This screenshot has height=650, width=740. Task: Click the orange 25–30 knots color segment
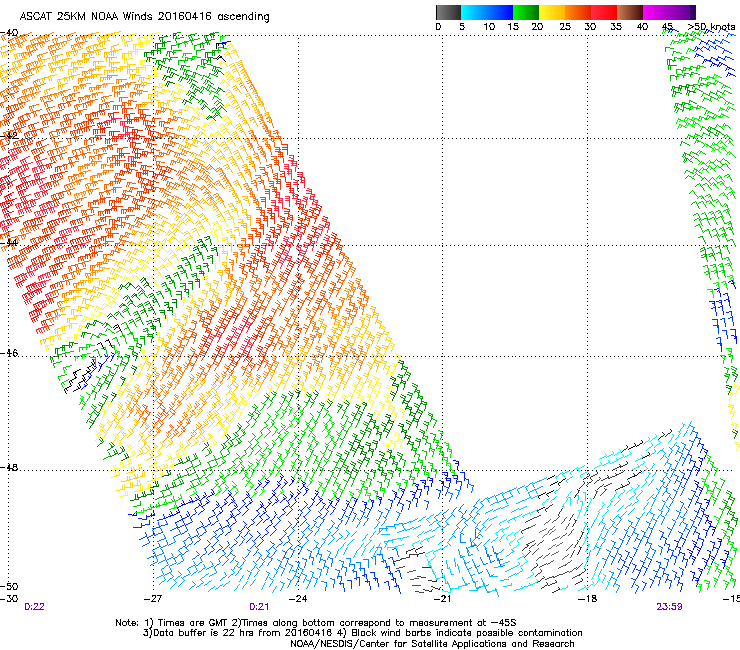pos(578,12)
